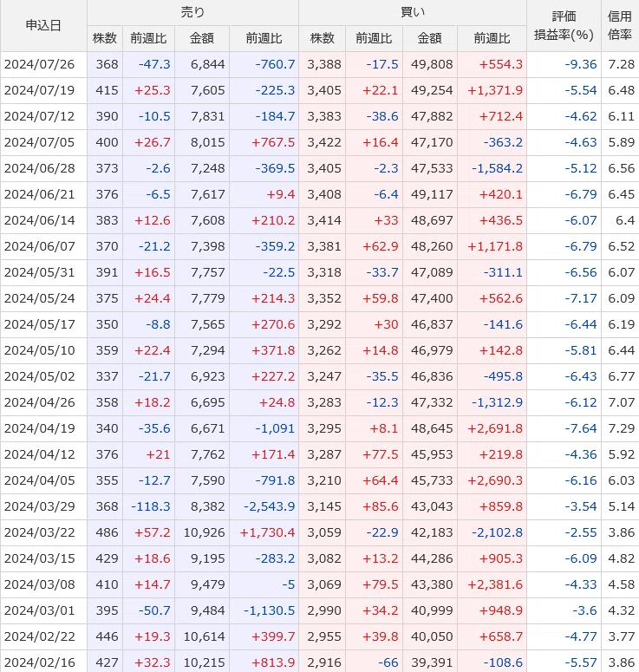Select the margin ratio 5.14 cell
639x672 pixels.
pos(620,506)
